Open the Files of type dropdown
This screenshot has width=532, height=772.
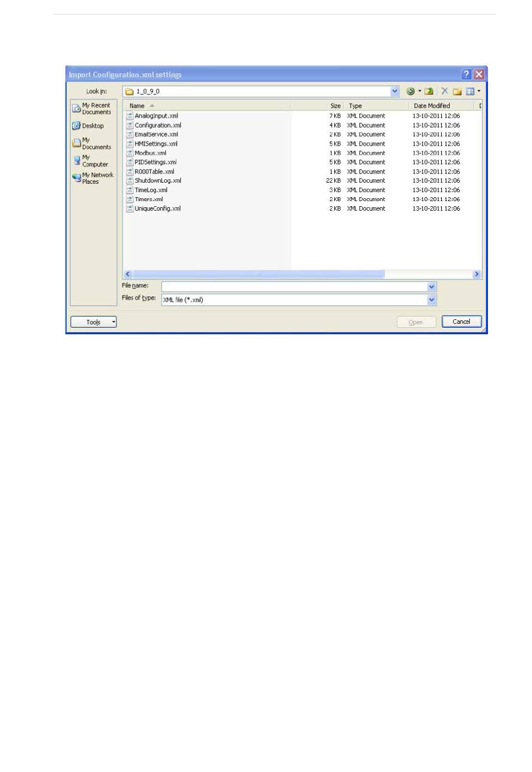(431, 300)
